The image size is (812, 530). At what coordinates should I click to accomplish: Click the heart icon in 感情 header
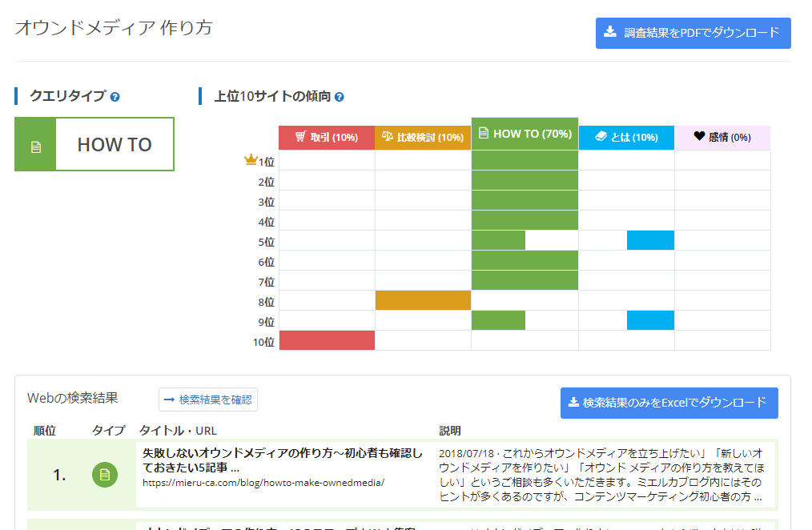point(699,135)
